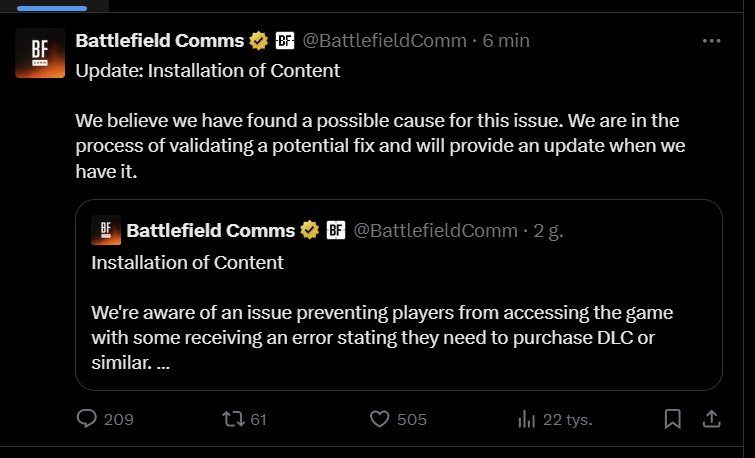Screen dimensions: 755x458
Task: Click BF affiliation badge in quoted tweet
Action: 336,231
